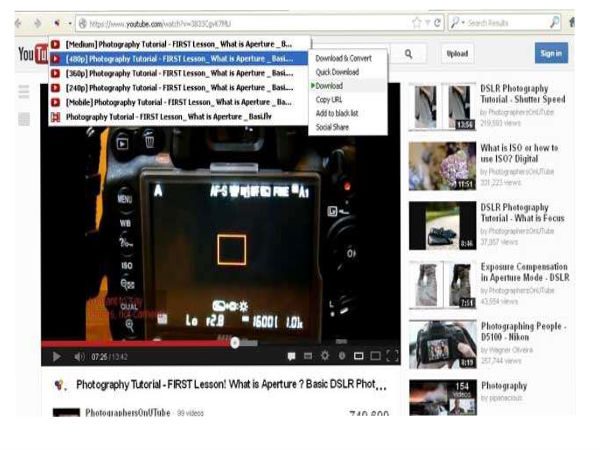The image size is (600, 450).
Task: Click the 154 videos playlist thumbnail
Action: pos(442,398)
